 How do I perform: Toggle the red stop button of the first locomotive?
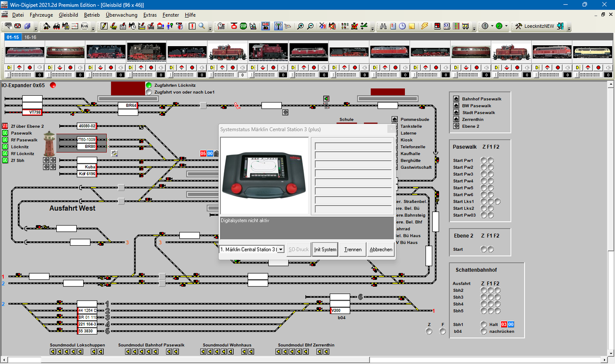30,68
